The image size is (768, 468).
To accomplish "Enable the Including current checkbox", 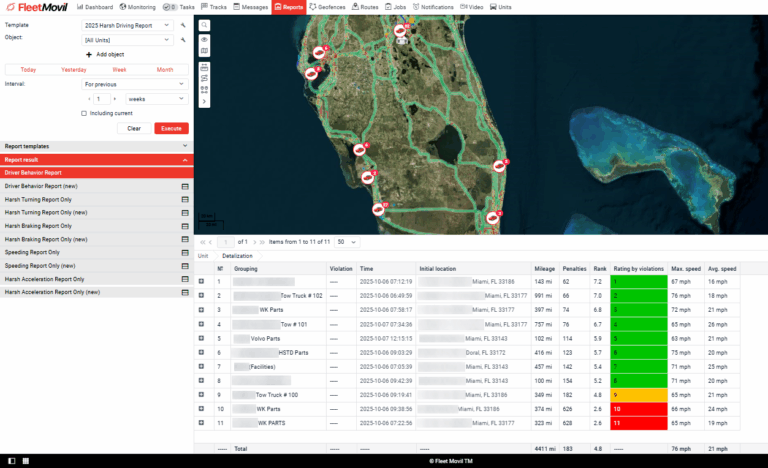I will click(x=84, y=113).
